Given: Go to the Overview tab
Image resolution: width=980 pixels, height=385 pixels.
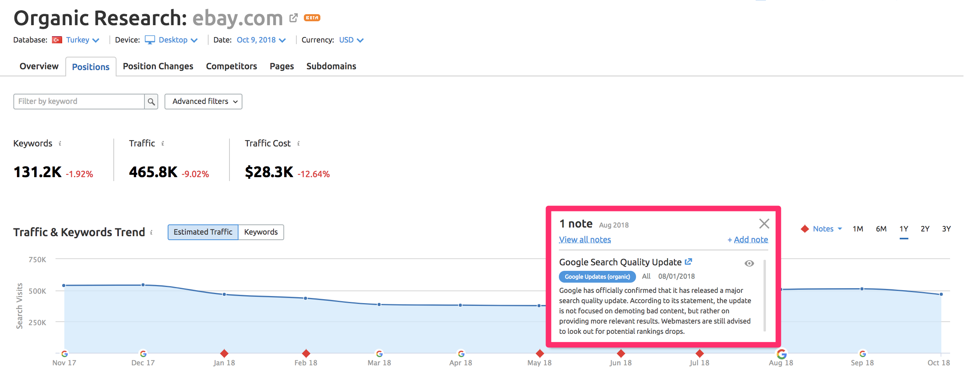Looking at the screenshot, I should pos(39,66).
